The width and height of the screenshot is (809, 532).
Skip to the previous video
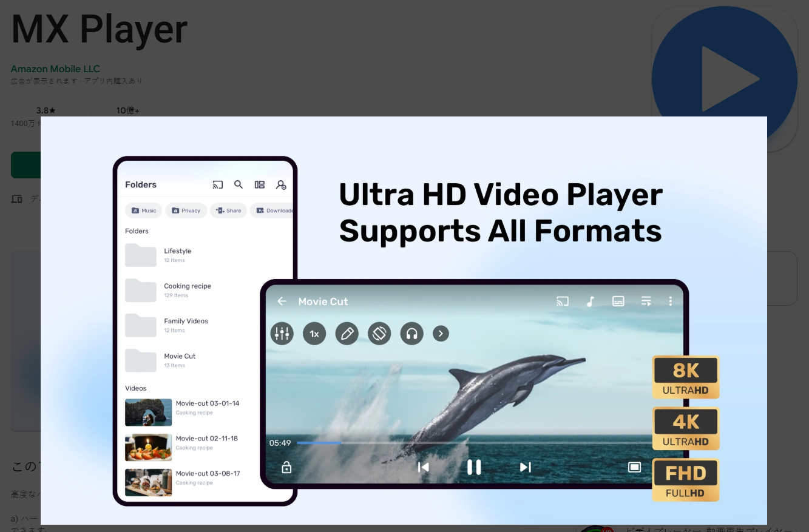pyautogui.click(x=424, y=467)
